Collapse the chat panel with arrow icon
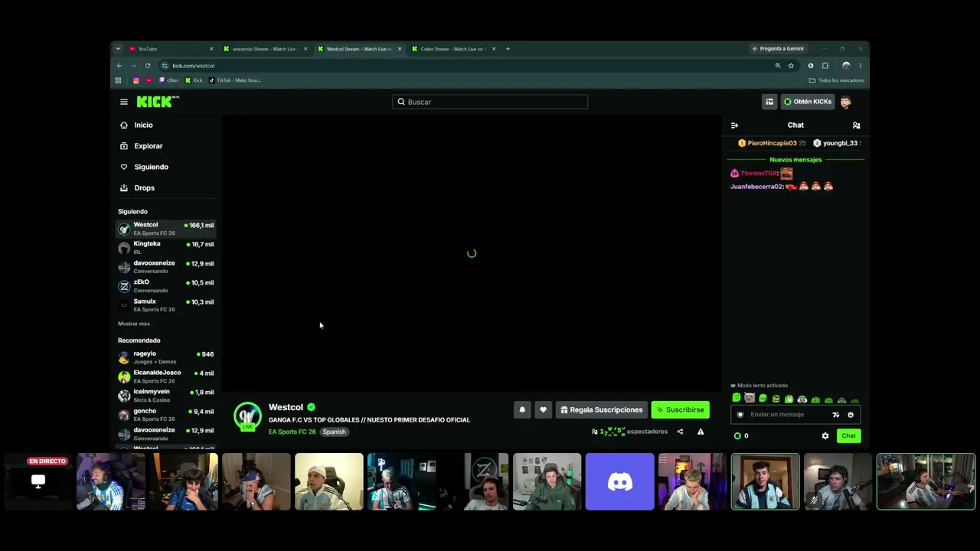Image resolution: width=980 pixels, height=551 pixels. click(x=734, y=126)
